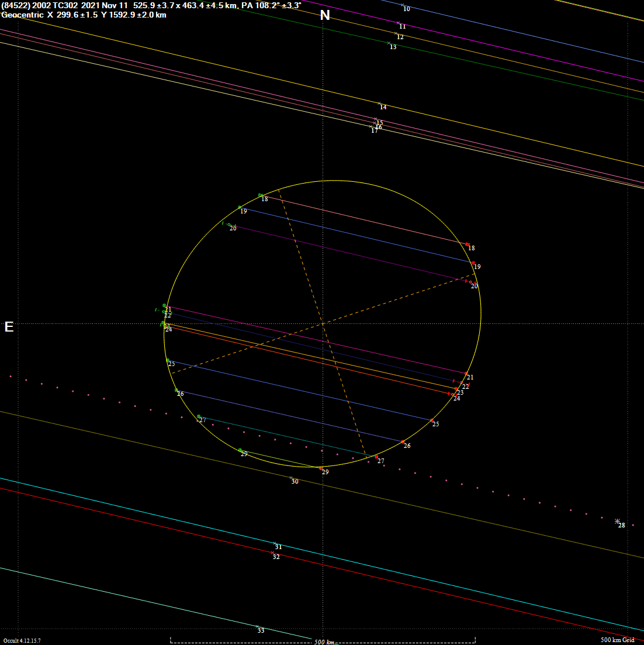Click label 18 at the chord's red end
This screenshot has width=644, height=645.
472,248
